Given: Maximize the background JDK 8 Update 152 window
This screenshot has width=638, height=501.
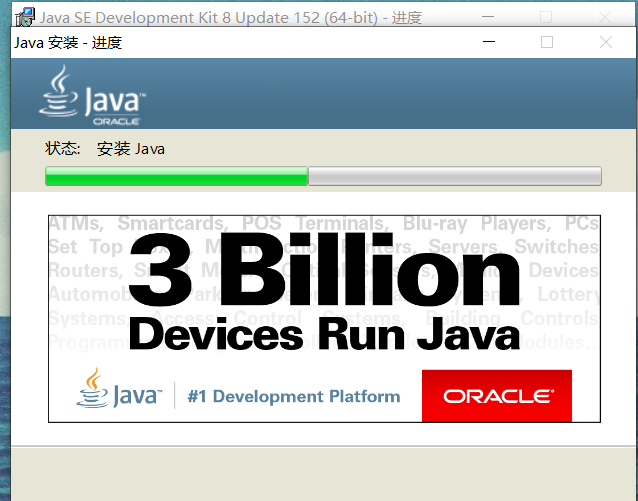Looking at the screenshot, I should click(546, 17).
